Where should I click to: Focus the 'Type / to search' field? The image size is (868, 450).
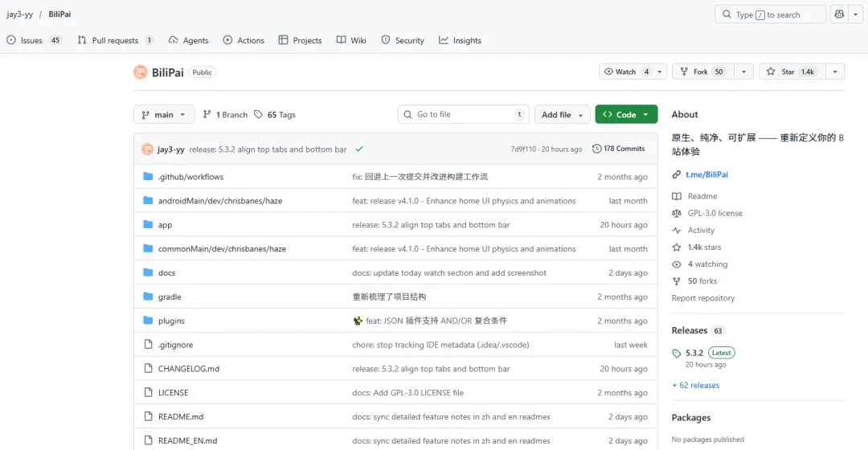(x=771, y=14)
